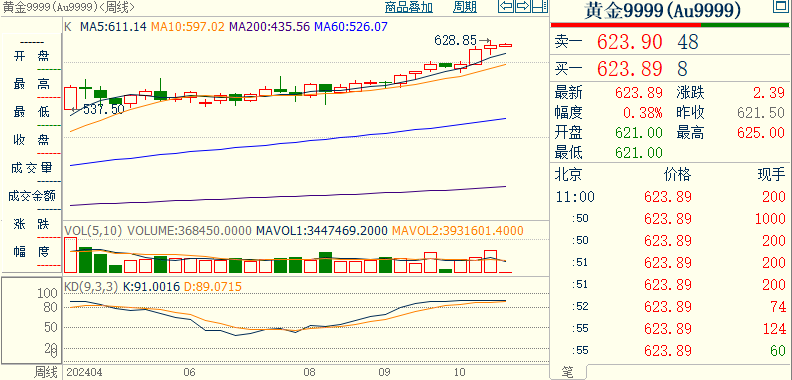Click the 202404 date label on time axis

(84, 372)
